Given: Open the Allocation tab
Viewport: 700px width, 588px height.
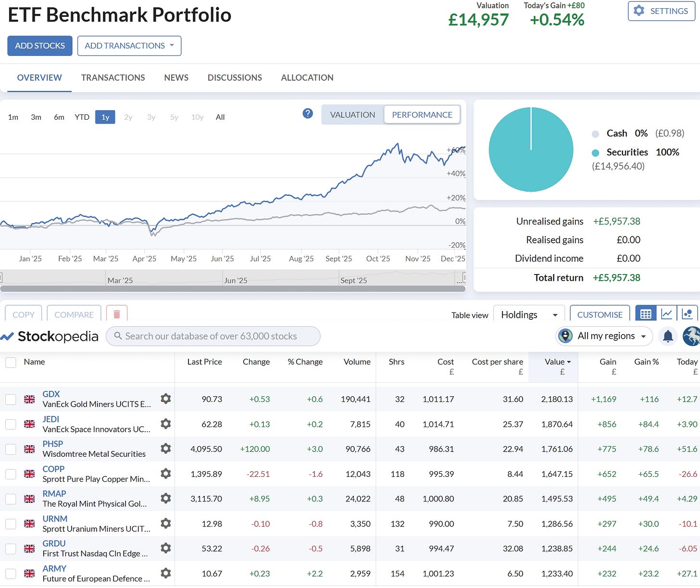Looking at the screenshot, I should point(307,77).
